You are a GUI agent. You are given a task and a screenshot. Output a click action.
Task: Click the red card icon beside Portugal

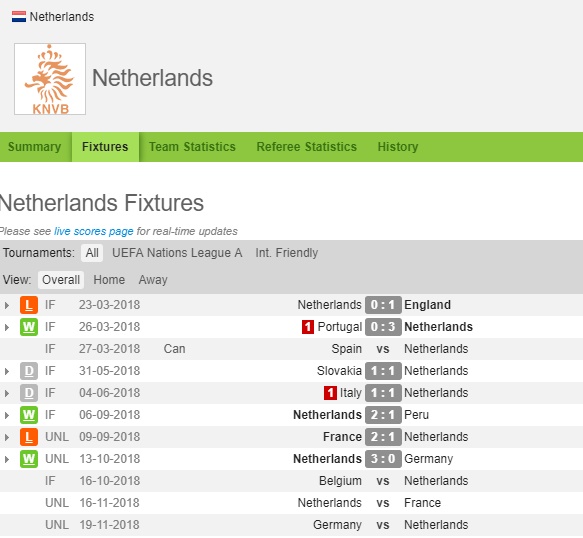pos(308,327)
